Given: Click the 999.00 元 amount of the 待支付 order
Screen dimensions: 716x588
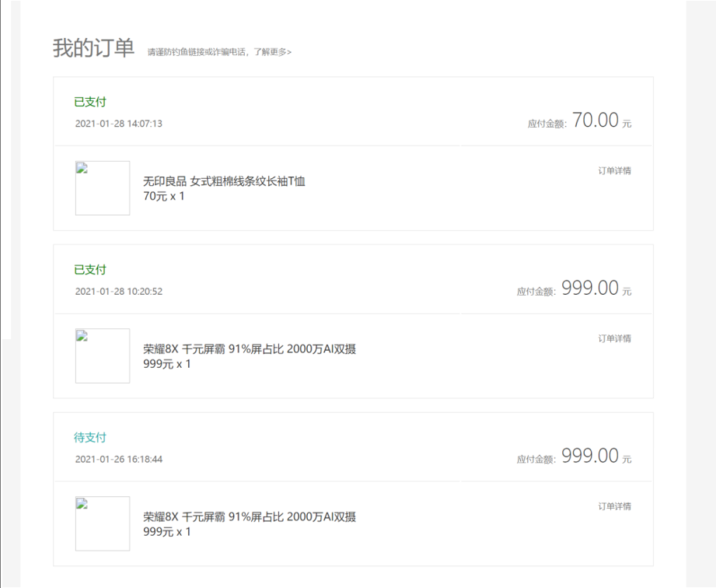Looking at the screenshot, I should coord(590,457).
